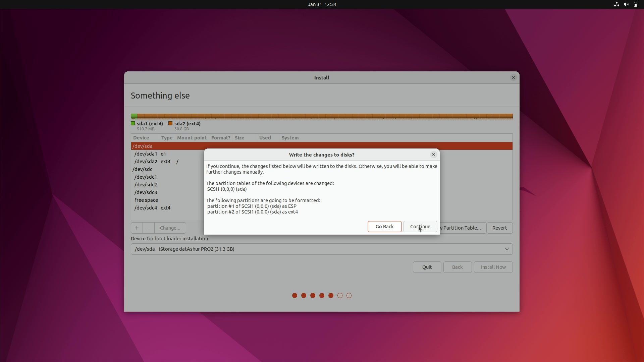Open the boot loader device dropdown
The image size is (644, 362).
pyautogui.click(x=322, y=249)
